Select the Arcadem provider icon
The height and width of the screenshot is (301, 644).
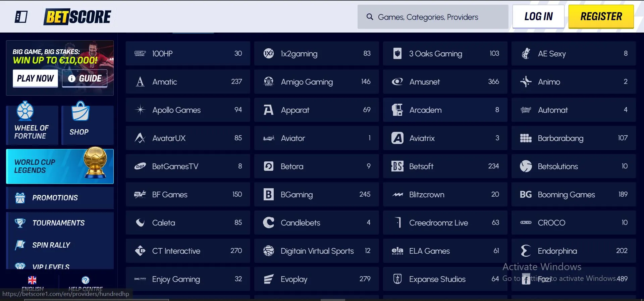(x=397, y=110)
